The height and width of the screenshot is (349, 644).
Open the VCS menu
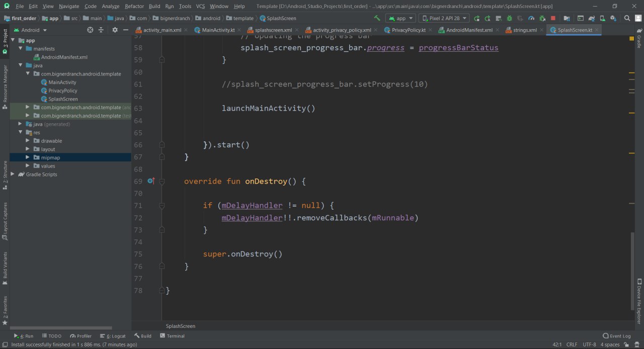pos(200,6)
